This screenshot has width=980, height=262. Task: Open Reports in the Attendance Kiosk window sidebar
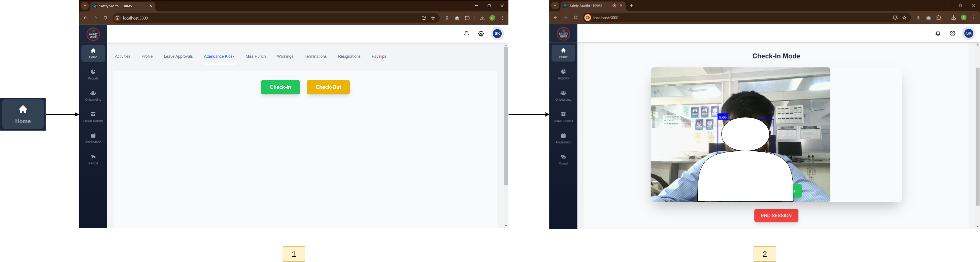93,74
